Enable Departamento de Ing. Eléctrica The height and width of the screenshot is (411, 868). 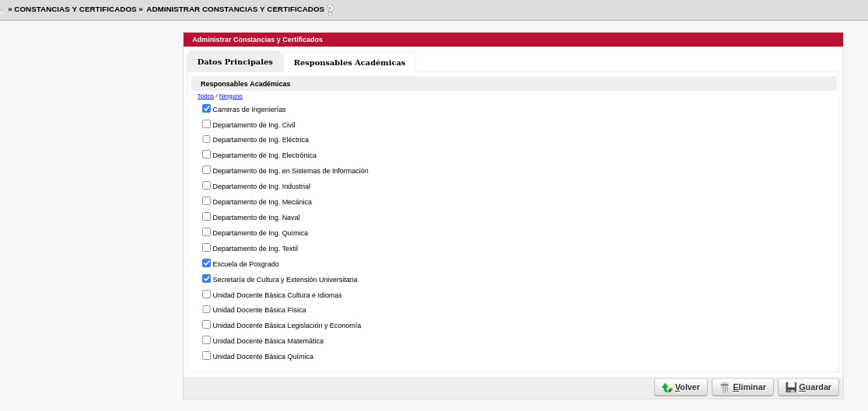coord(206,139)
